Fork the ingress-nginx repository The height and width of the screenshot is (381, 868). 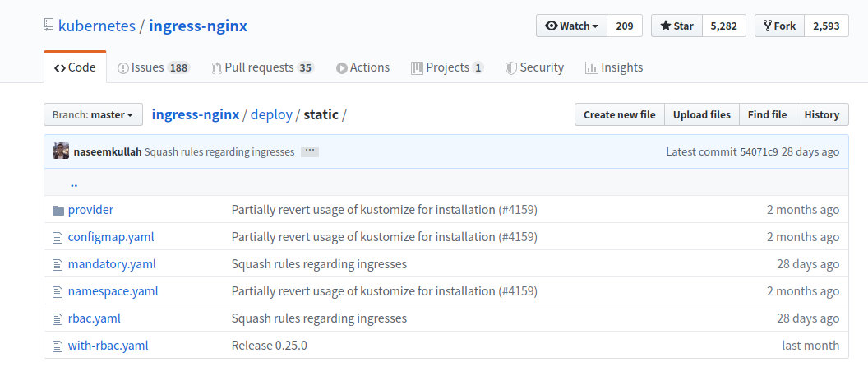coord(780,26)
